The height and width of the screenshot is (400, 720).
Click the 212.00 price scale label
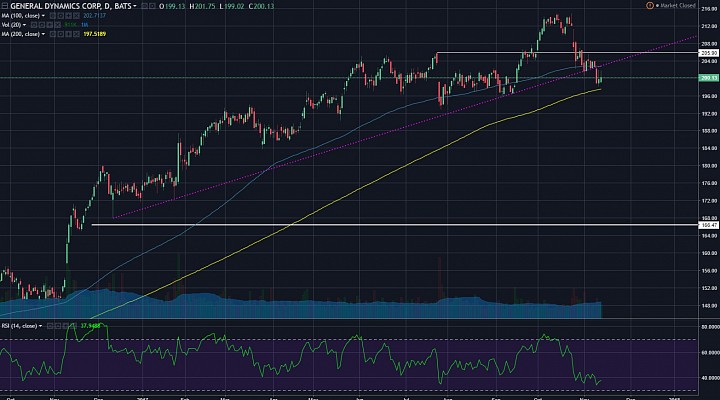(710, 26)
